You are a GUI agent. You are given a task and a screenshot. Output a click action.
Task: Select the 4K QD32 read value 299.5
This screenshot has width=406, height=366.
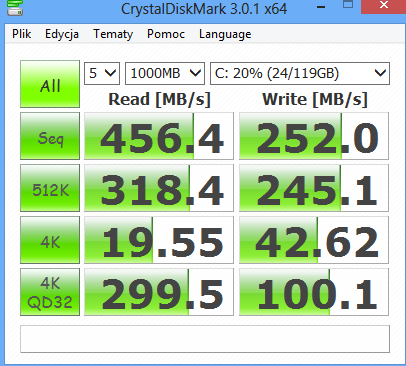click(159, 292)
